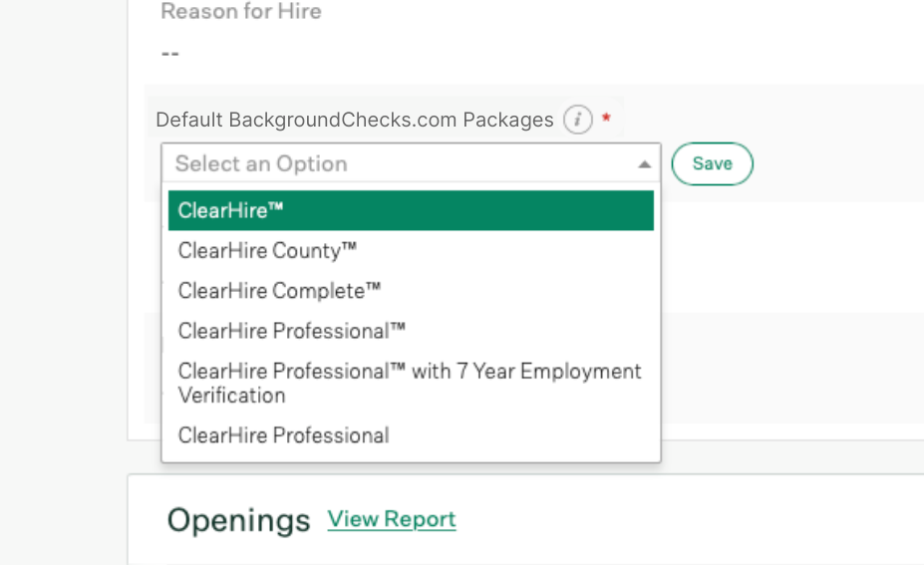This screenshot has width=924, height=565.
Task: Pick the ClearHire Complete™ package
Action: click(x=279, y=291)
